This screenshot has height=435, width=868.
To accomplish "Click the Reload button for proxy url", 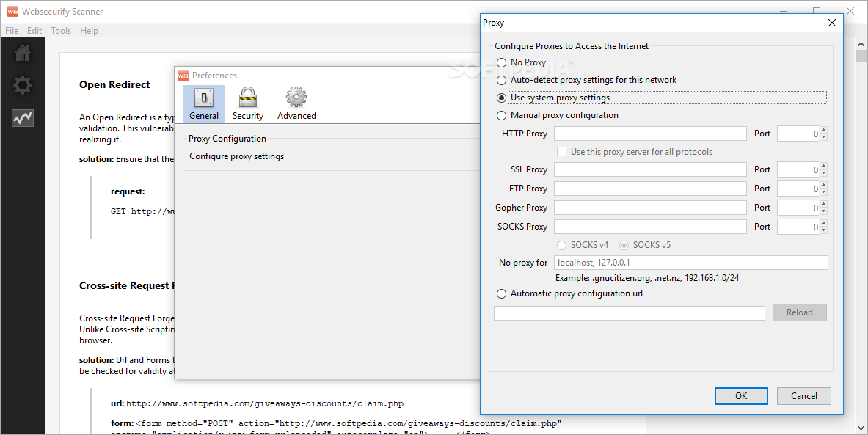I will [x=799, y=312].
